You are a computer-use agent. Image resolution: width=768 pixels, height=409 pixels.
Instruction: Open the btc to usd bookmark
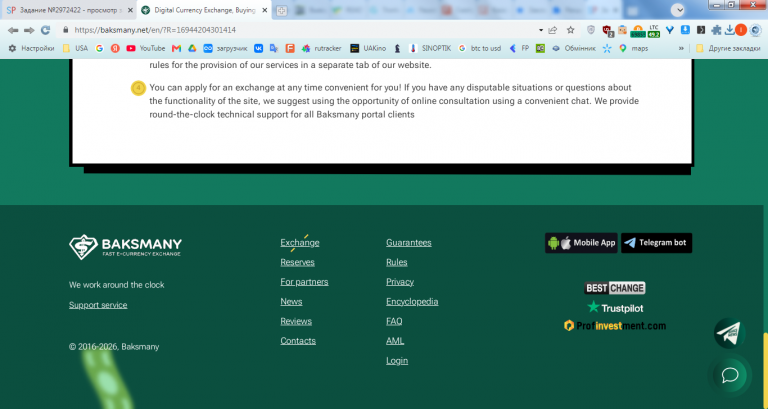click(480, 48)
